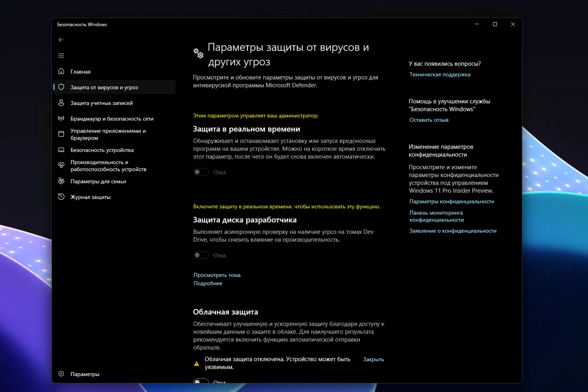Image resolution: width=588 pixels, height=392 pixels.
Task: Open the Параметры конфиденциальности link
Action: tap(452, 201)
